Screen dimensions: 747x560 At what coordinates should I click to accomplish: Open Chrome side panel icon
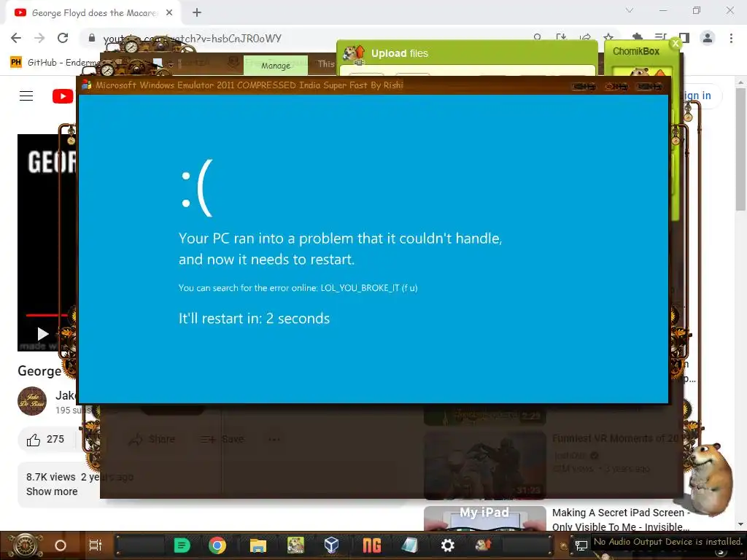684,38
